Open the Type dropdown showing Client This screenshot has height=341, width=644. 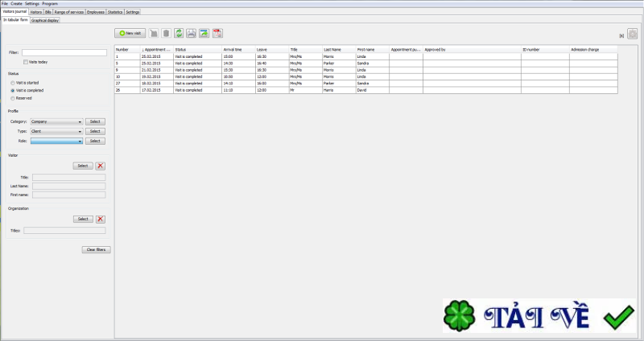click(x=56, y=131)
